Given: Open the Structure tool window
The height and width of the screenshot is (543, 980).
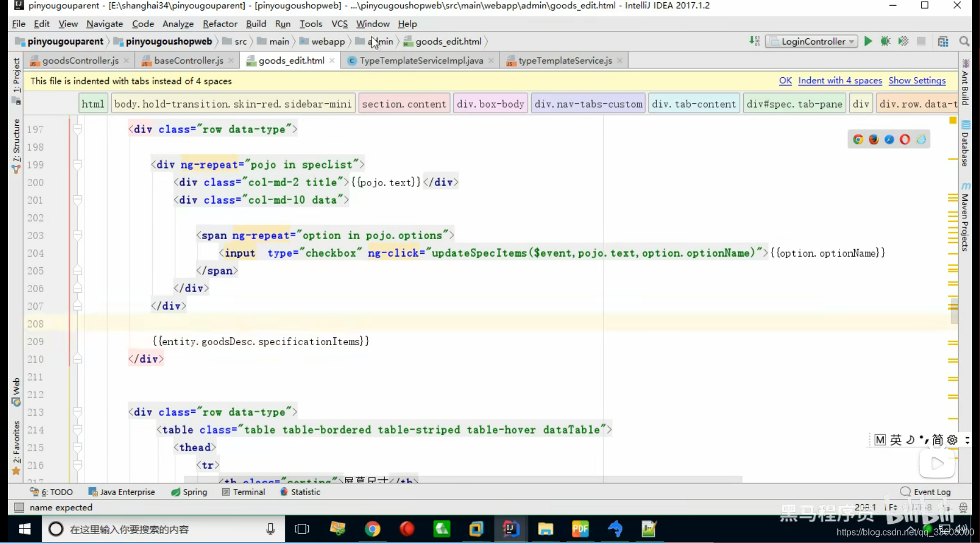Looking at the screenshot, I should (16, 145).
